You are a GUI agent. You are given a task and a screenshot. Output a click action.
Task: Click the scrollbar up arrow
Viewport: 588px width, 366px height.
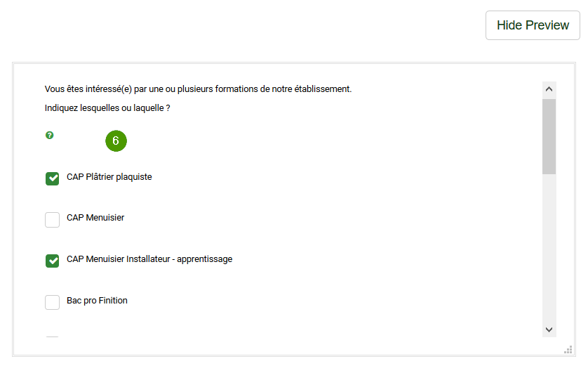click(x=549, y=89)
